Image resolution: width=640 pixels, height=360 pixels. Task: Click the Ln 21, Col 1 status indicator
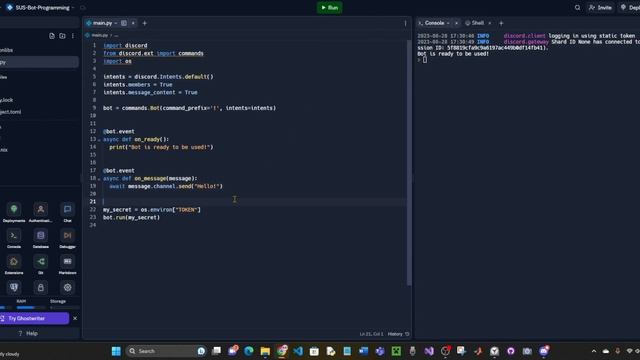click(x=371, y=334)
